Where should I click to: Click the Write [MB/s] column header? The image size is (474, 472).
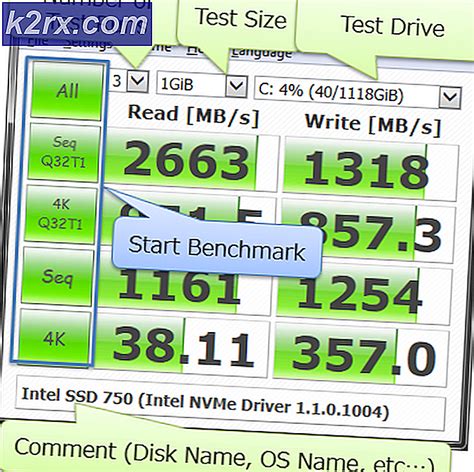pos(373,124)
